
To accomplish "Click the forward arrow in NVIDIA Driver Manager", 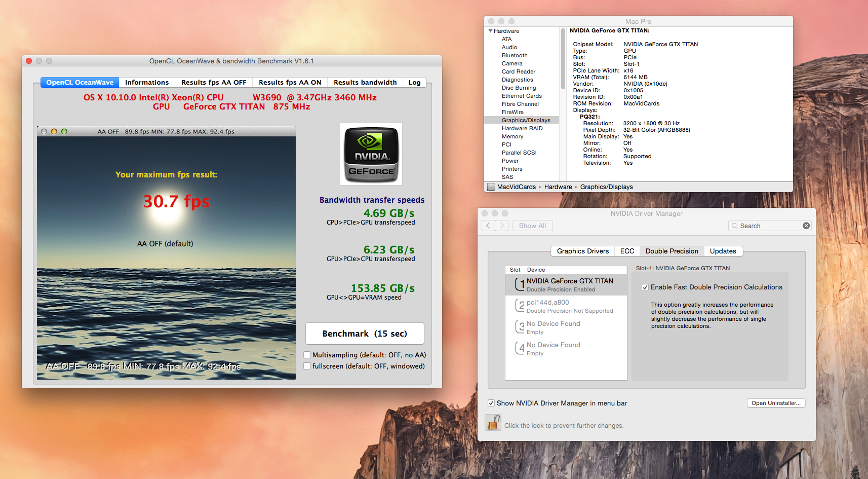I will point(501,226).
